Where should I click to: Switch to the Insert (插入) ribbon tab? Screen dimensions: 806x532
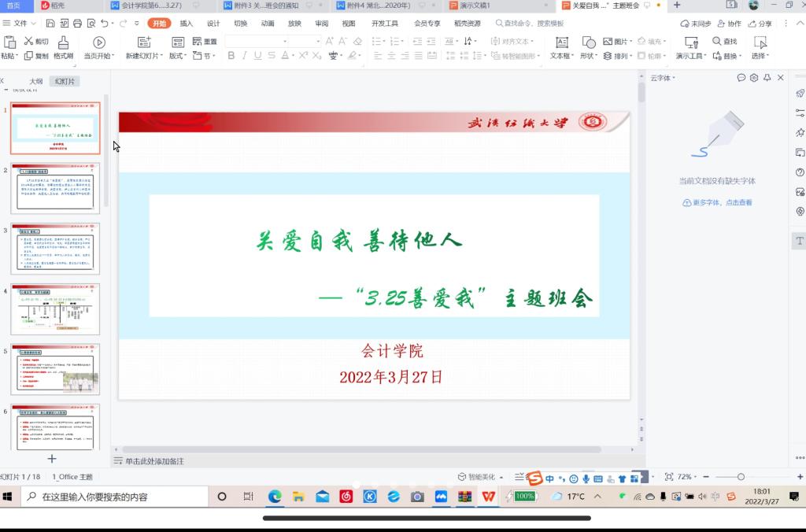(x=186, y=24)
